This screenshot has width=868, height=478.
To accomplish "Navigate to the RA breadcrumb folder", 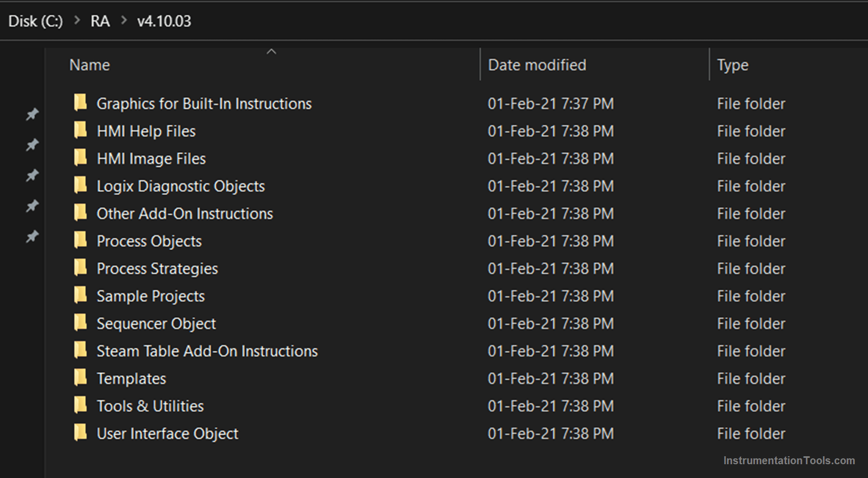I will click(100, 21).
